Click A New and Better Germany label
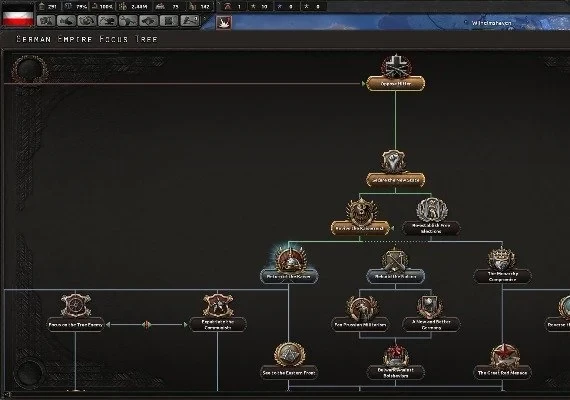570x400 pixels. pos(431,325)
